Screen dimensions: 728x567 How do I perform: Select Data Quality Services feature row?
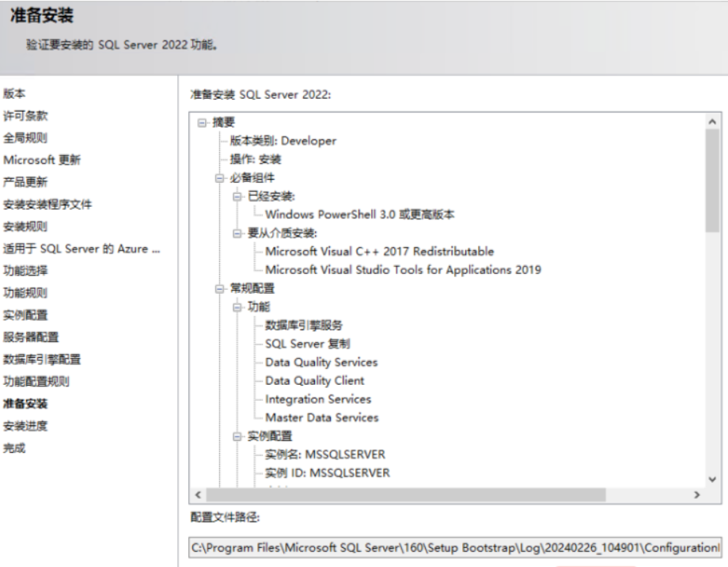coord(321,363)
